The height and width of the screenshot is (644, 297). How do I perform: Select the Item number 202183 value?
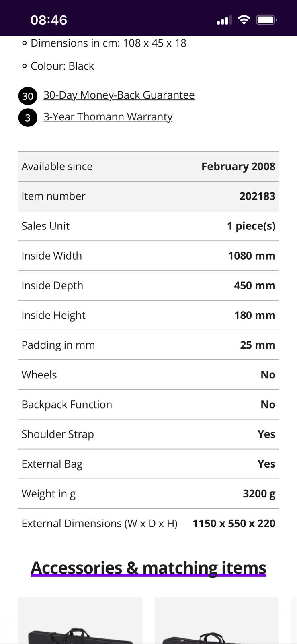pos(257,196)
